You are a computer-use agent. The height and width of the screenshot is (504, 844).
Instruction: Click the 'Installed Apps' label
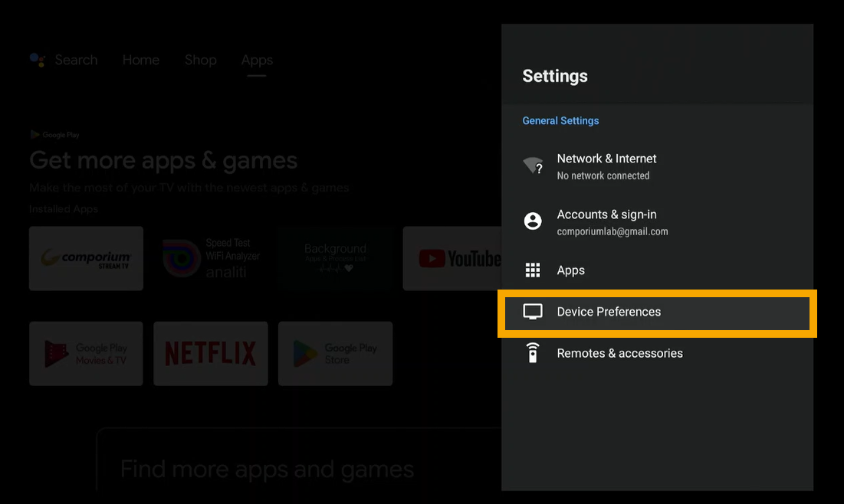pos(64,208)
